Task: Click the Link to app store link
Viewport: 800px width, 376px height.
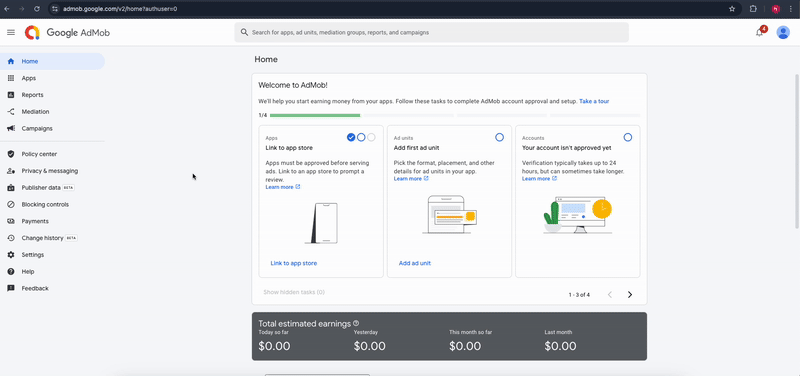Action: tap(294, 263)
